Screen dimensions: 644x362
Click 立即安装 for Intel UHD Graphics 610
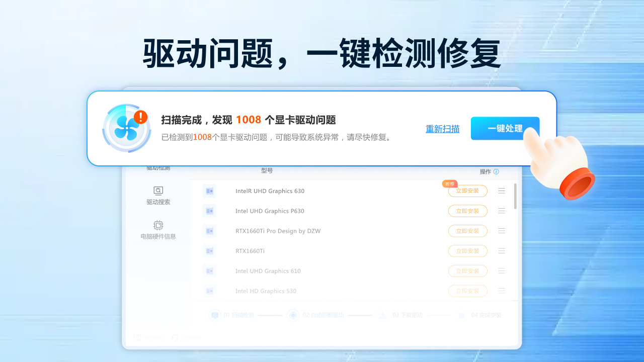[468, 271]
